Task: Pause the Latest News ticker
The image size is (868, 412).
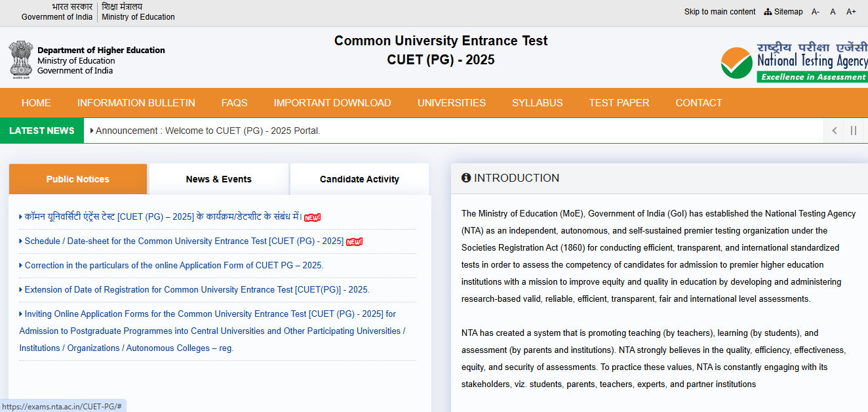Action: click(x=854, y=131)
